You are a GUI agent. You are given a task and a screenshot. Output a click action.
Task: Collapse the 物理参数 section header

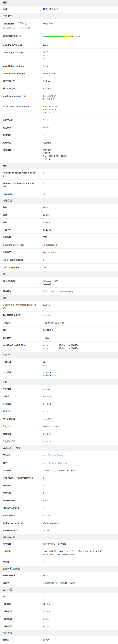[8, 200]
